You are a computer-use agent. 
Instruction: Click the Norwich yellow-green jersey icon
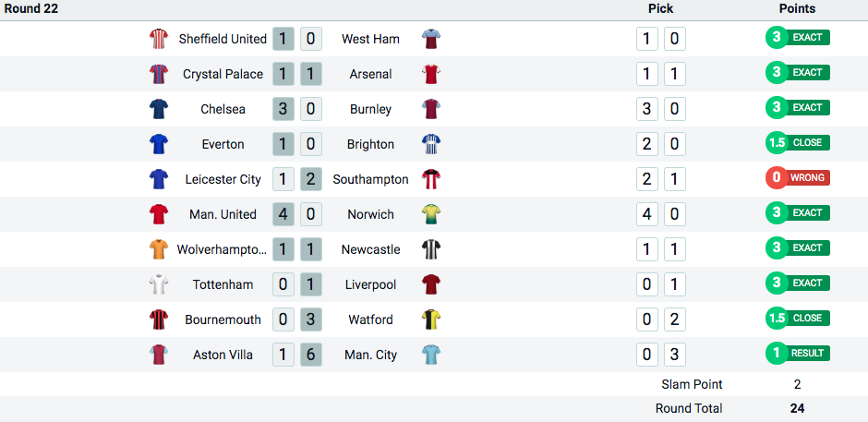coord(430,214)
